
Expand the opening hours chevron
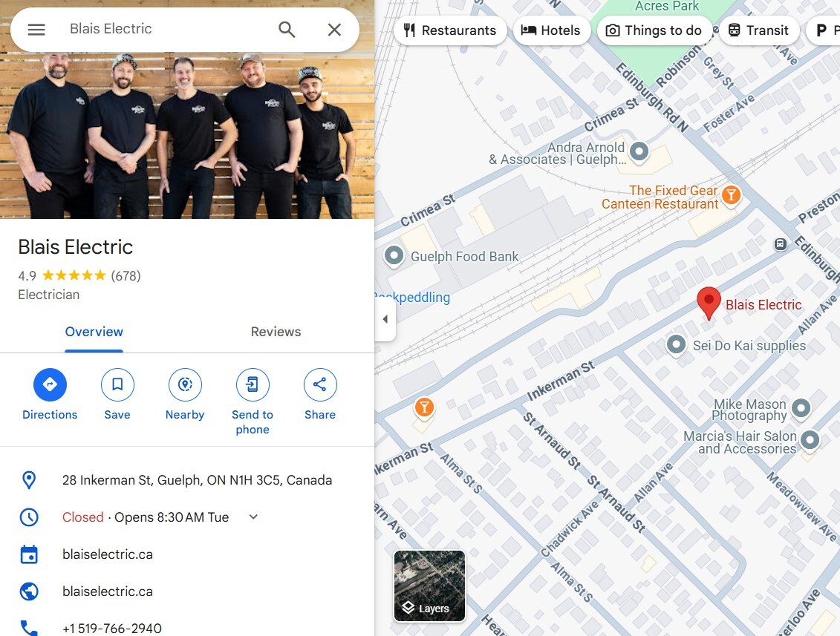coord(253,517)
